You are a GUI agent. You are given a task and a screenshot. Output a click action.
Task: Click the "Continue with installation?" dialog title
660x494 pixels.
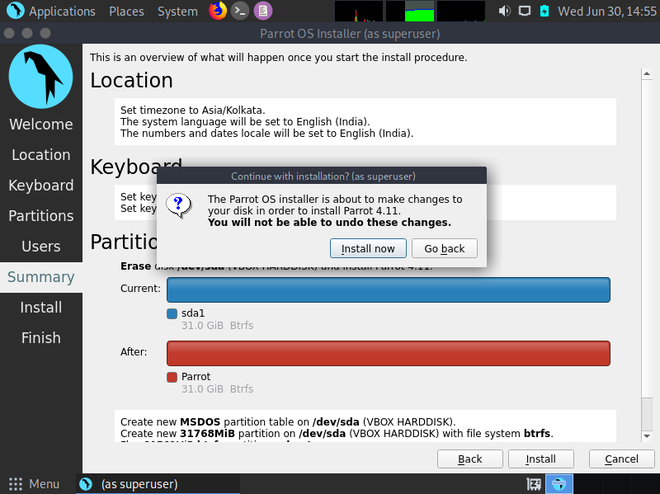pos(323,176)
